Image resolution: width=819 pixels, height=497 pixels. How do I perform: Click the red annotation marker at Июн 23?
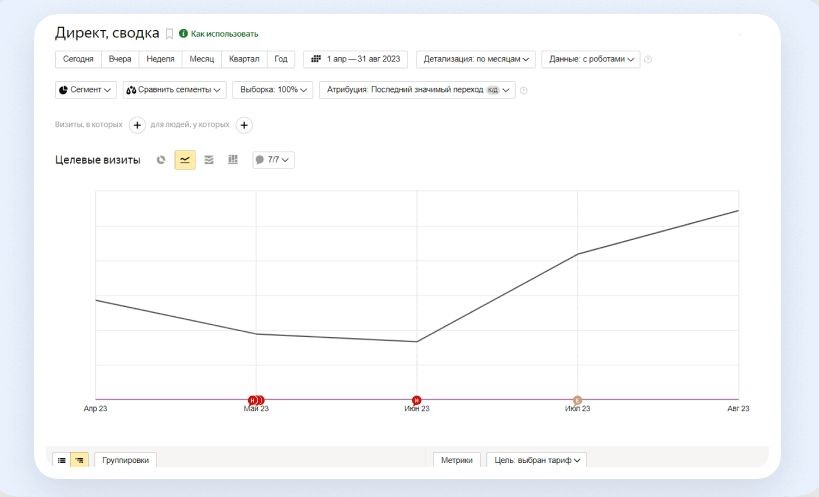(417, 400)
